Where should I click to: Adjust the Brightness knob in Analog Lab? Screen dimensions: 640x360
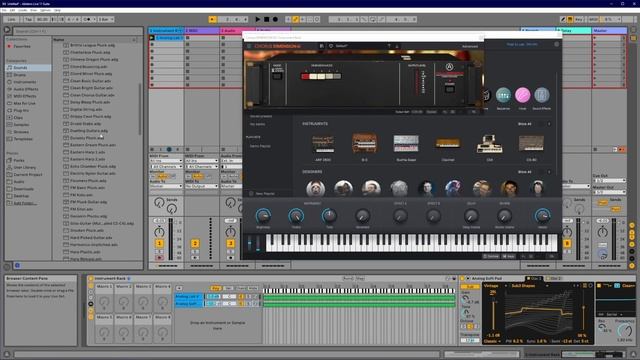pyautogui.click(x=263, y=216)
